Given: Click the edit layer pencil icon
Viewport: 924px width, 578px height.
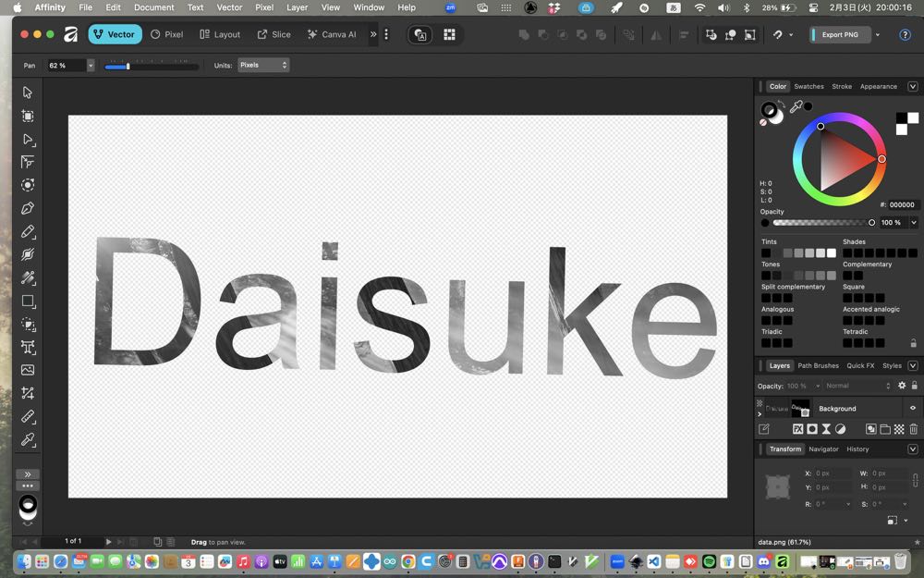Looking at the screenshot, I should (764, 429).
